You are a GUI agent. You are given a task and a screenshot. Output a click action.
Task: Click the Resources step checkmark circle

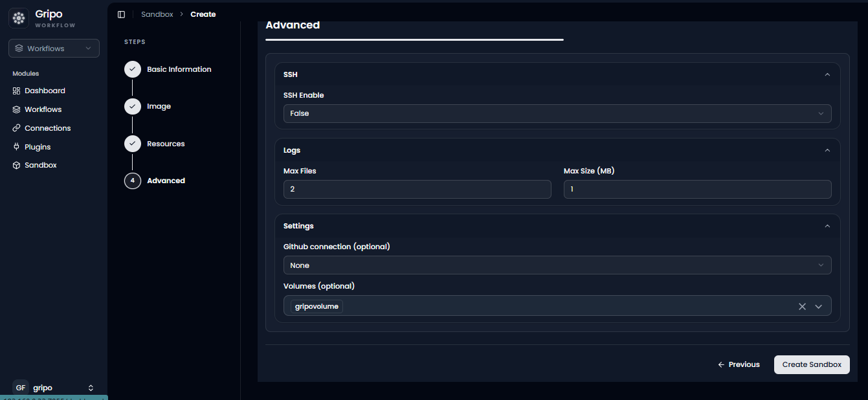tap(133, 144)
